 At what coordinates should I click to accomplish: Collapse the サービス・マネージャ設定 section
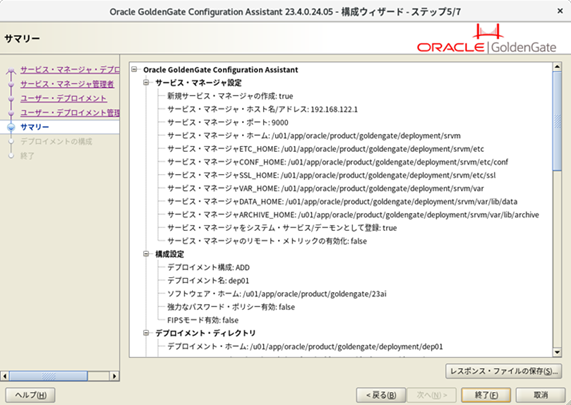(146, 82)
